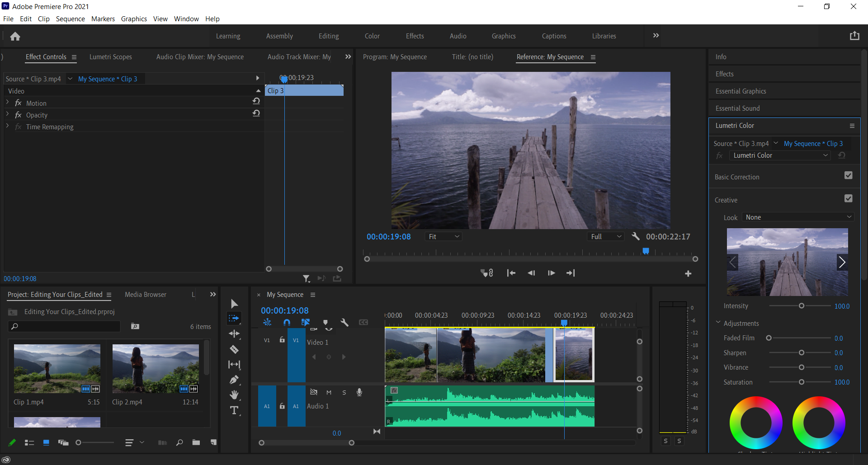Expand the Opacity effect properties
The width and height of the screenshot is (868, 465).
pos(7,115)
